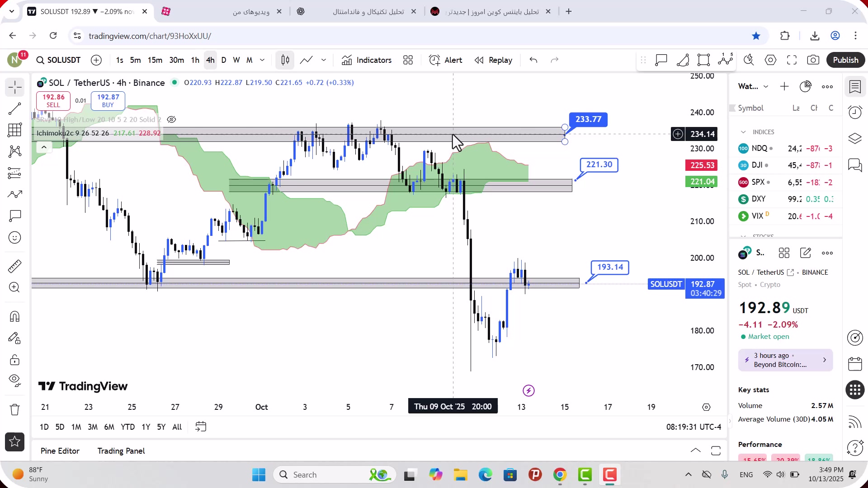The height and width of the screenshot is (488, 868).
Task: Switch to 1h timeframe
Action: point(195,60)
